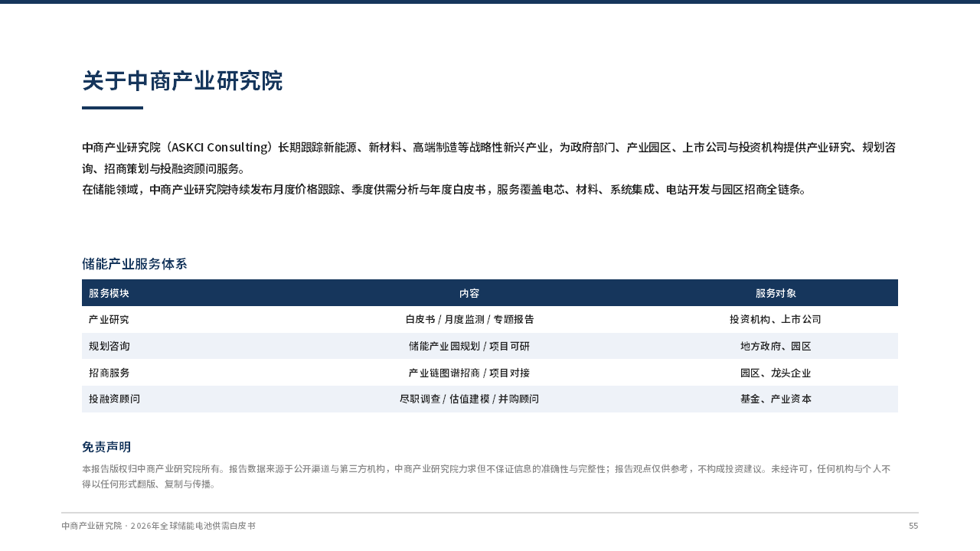
Task: Select the 储能产业服务体系 table heading
Action: tap(135, 264)
